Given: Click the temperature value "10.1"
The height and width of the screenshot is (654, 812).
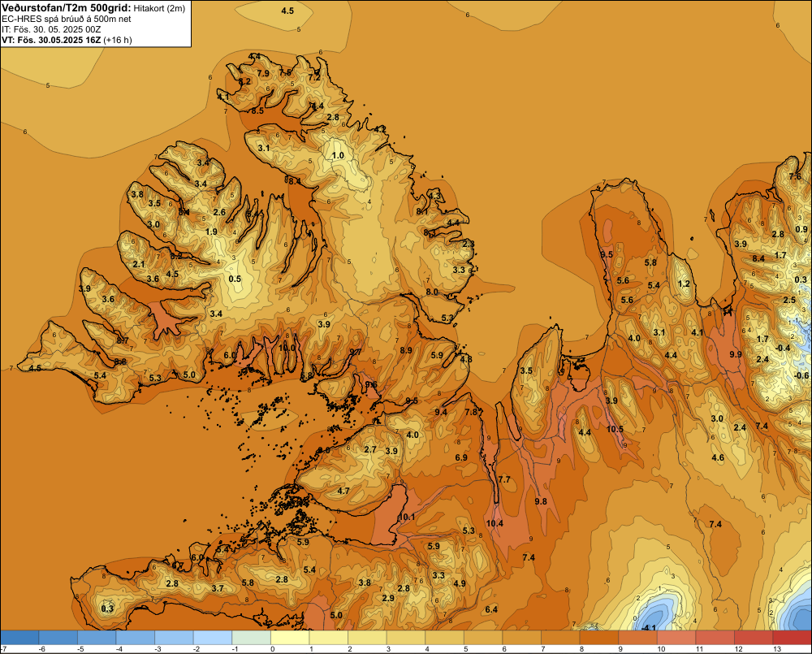Looking at the screenshot, I should tap(407, 518).
